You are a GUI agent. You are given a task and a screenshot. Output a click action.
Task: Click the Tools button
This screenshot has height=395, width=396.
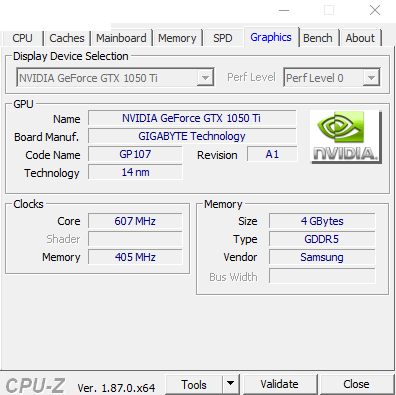[x=194, y=385]
